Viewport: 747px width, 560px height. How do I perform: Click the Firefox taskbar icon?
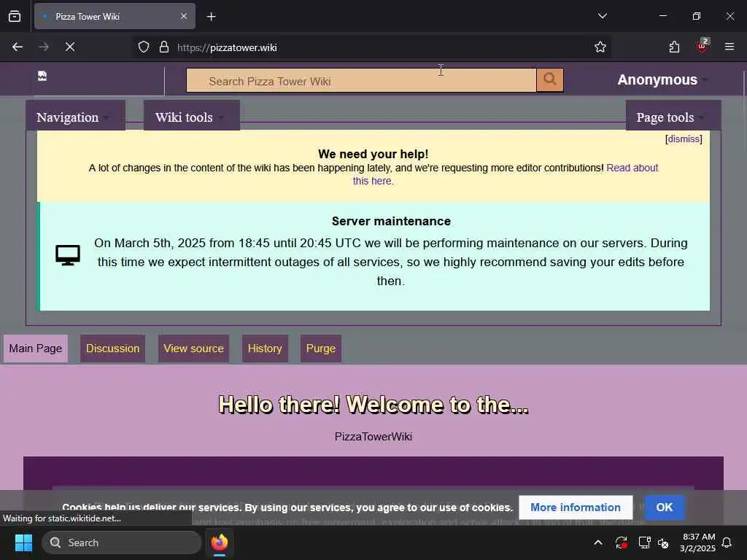(219, 542)
